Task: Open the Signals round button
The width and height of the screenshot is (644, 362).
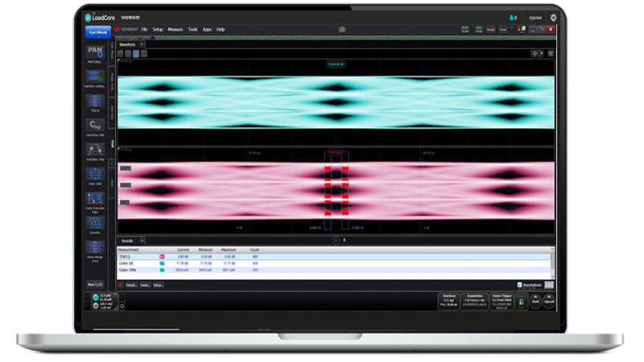Action: tap(549, 301)
